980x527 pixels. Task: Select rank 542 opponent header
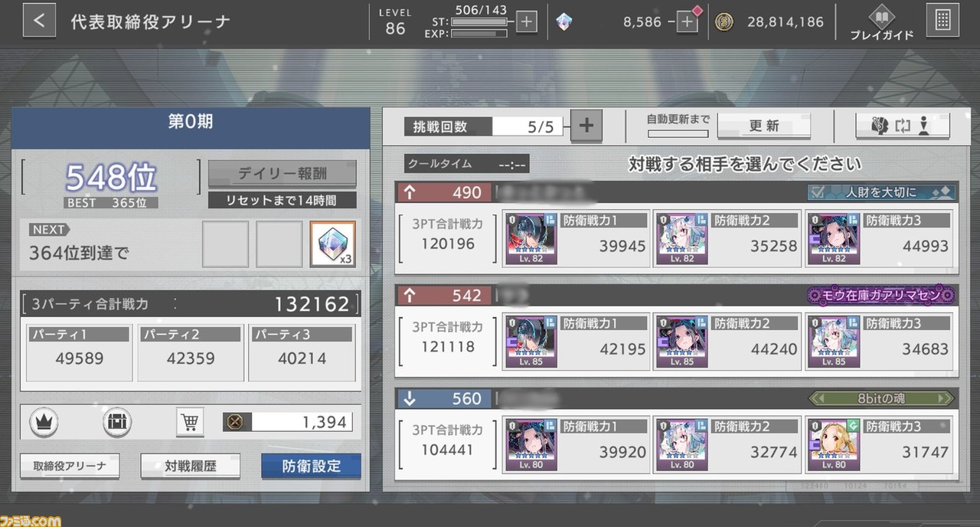pyautogui.click(x=676, y=295)
